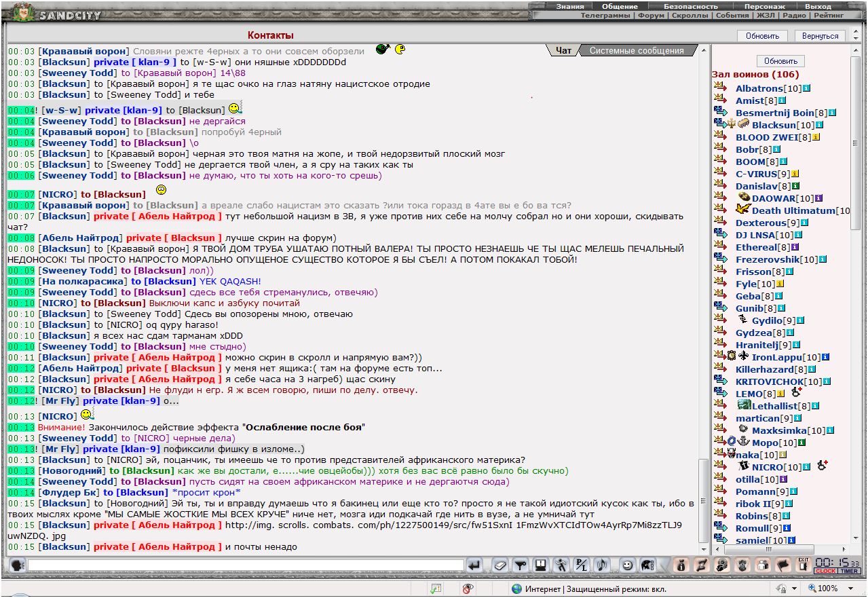Open the money bag icon
Viewport: 868px width, 598px height.
click(x=683, y=565)
